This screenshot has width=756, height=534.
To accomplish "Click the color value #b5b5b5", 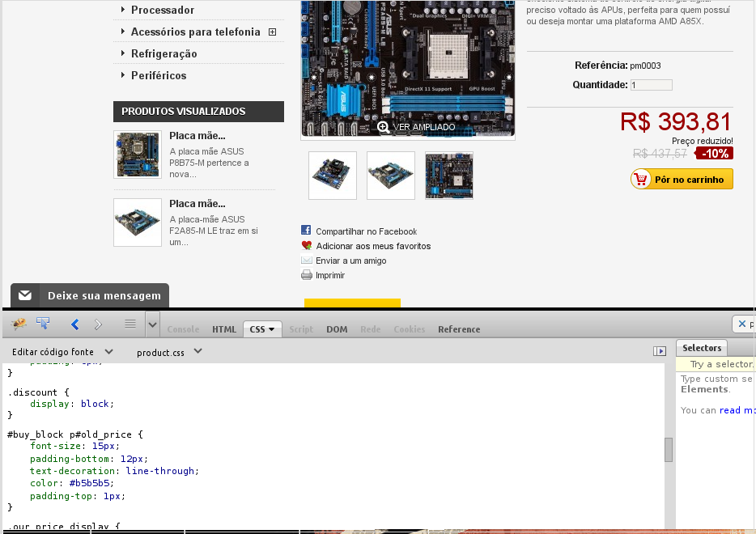I will [x=89, y=483].
